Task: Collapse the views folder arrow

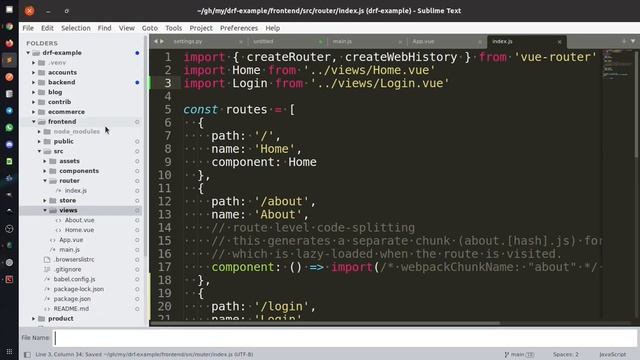Action: click(x=45, y=210)
